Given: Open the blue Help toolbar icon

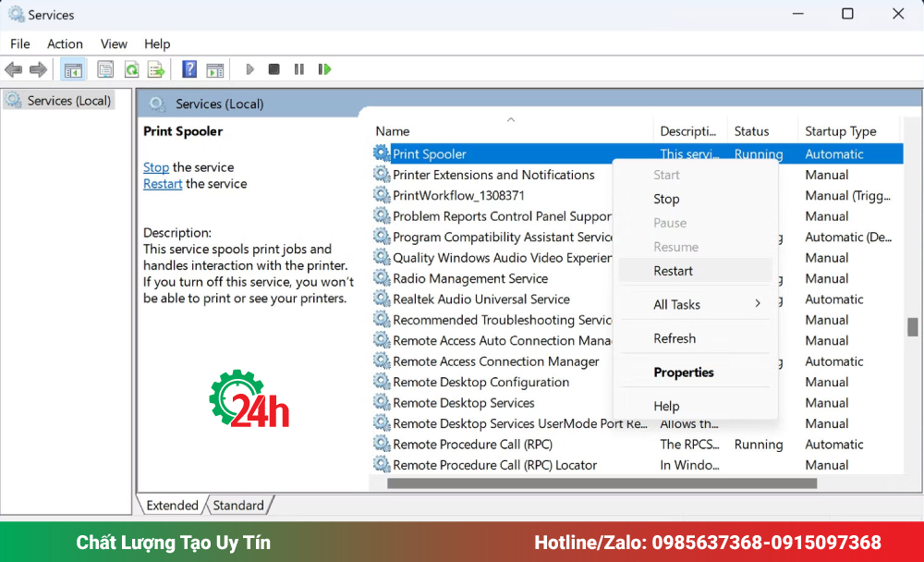Looking at the screenshot, I should click(x=189, y=69).
